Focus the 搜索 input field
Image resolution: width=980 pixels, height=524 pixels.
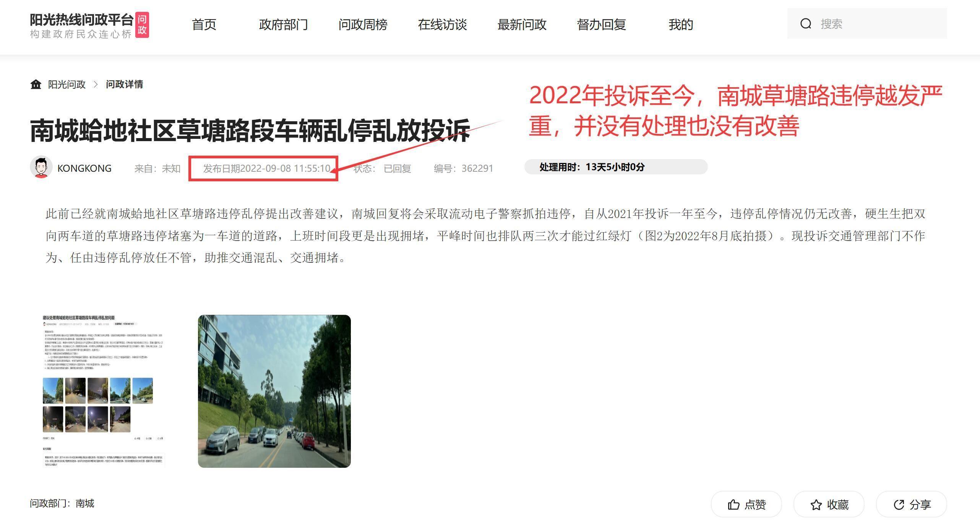pos(867,23)
